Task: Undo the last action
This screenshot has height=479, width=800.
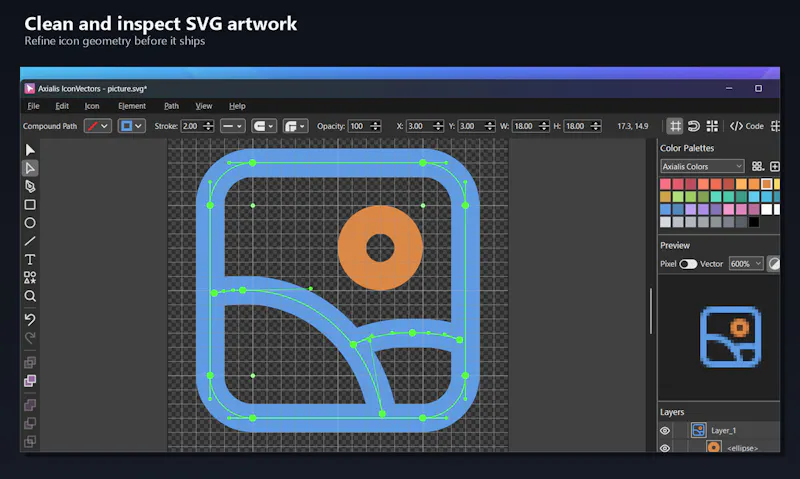Action: point(30,319)
